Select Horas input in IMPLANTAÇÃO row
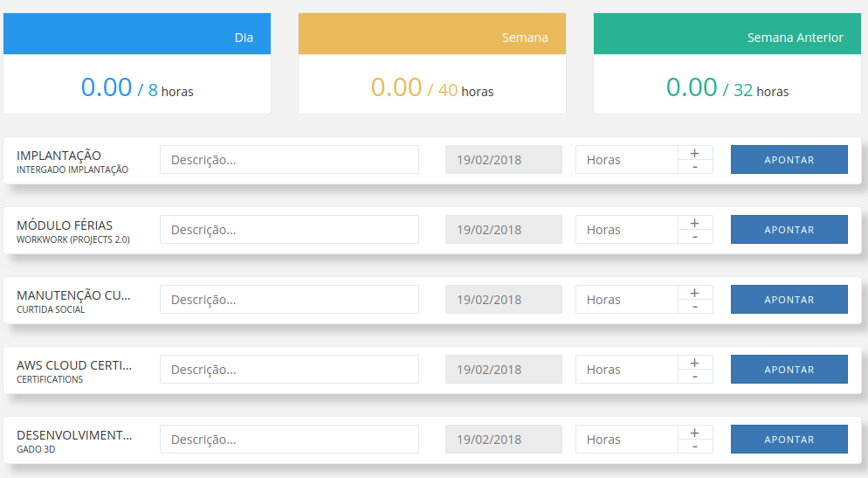Viewport: 868px width, 478px height. tap(627, 160)
